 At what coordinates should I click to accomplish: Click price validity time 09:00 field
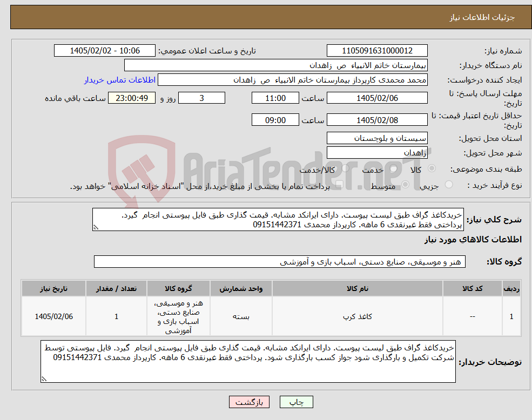(x=275, y=120)
